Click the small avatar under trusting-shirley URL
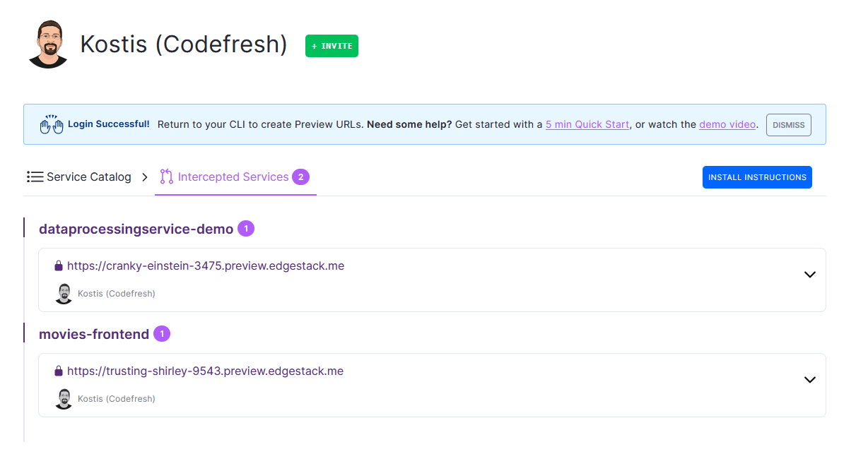Screen dimensions: 868x454 (x=64, y=399)
